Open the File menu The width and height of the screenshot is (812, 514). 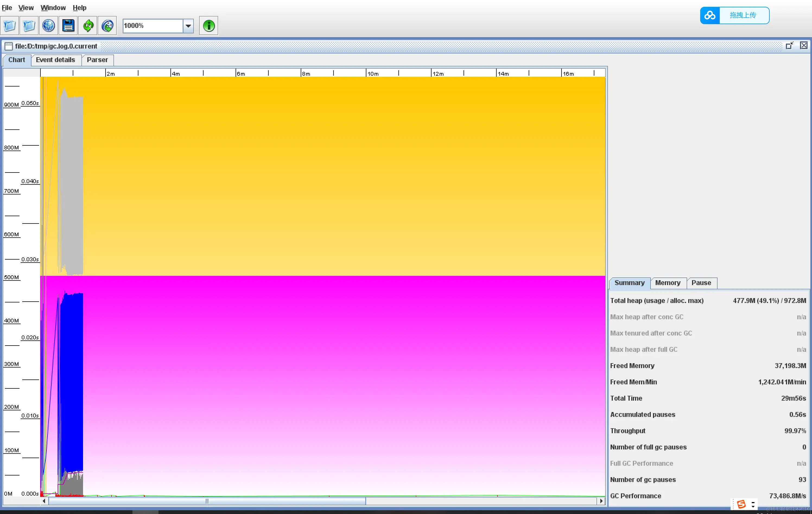pyautogui.click(x=7, y=7)
